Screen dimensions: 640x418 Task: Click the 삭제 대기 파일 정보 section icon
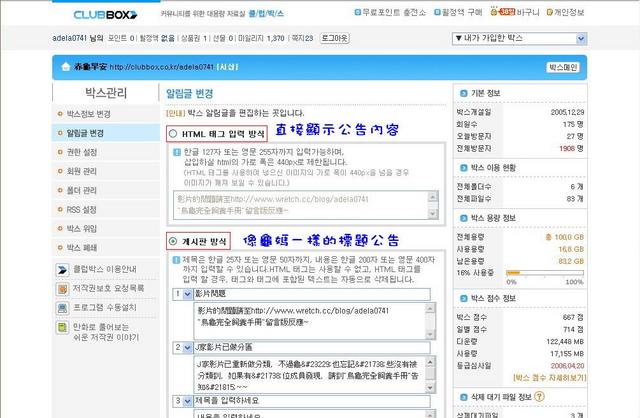click(463, 397)
